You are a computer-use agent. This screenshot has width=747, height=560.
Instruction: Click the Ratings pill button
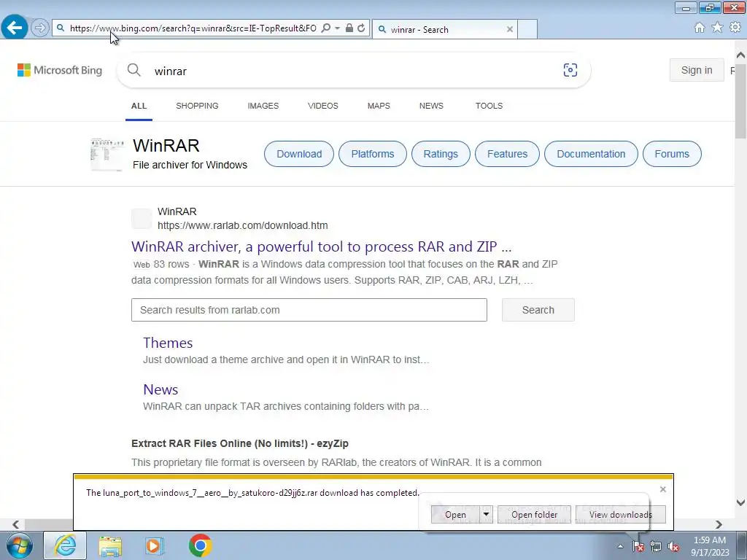point(441,154)
